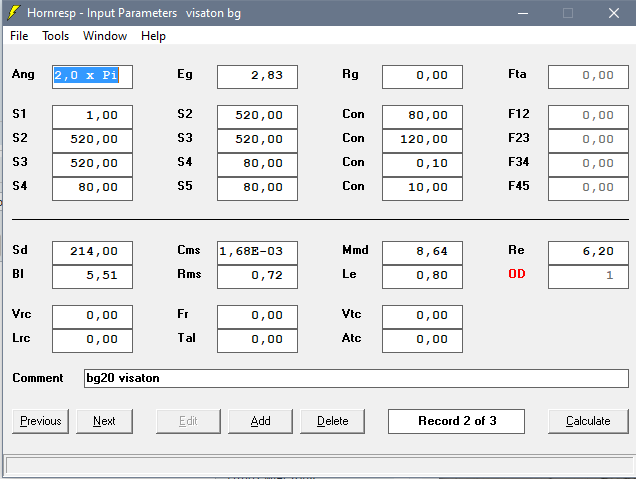Click the Mmd value field 8,64
Screen dimensions: 636x479
(422, 252)
